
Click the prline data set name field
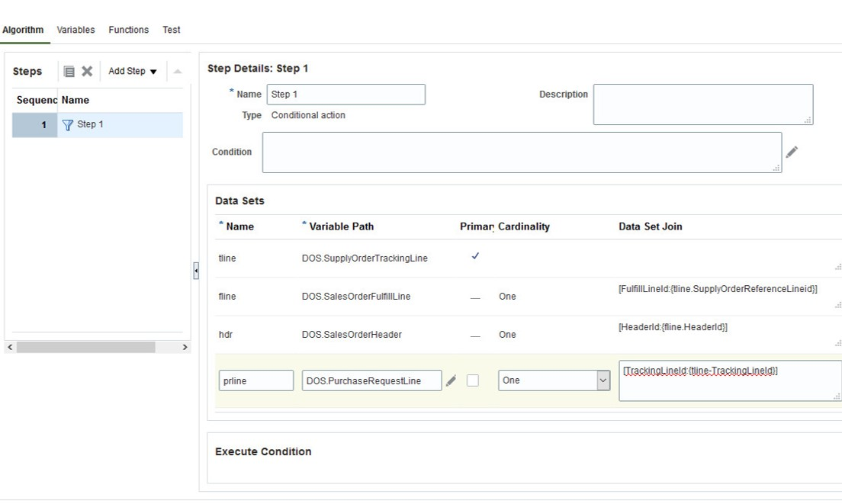(x=256, y=380)
